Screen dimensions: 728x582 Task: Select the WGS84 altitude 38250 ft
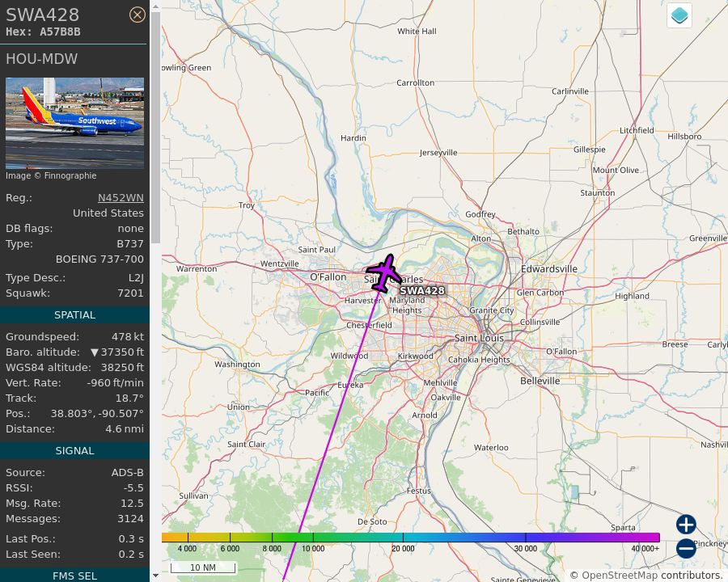[x=123, y=368]
